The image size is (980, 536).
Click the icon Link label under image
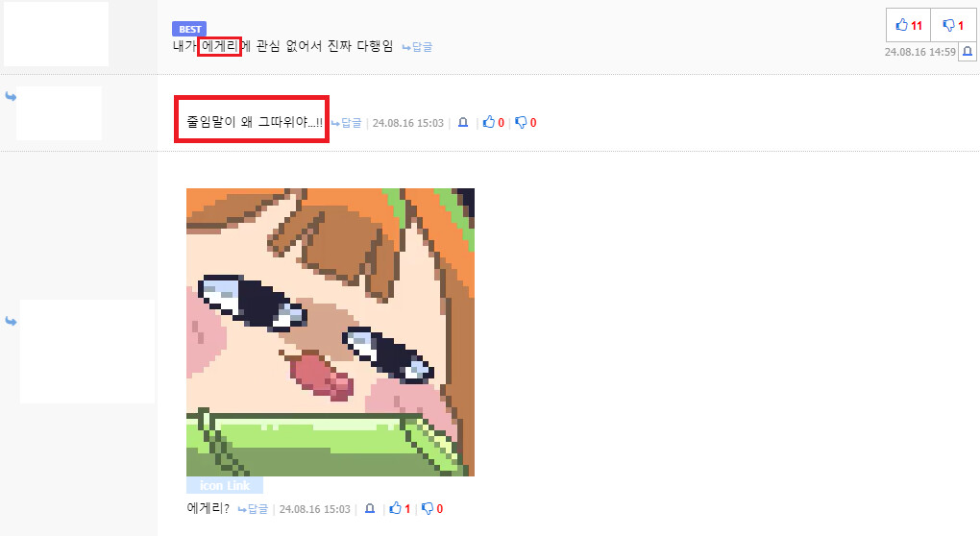point(225,485)
